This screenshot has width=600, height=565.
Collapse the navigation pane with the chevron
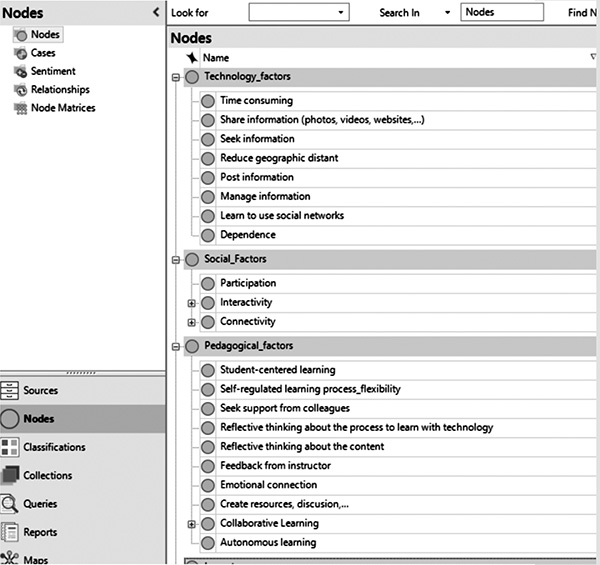156,11
